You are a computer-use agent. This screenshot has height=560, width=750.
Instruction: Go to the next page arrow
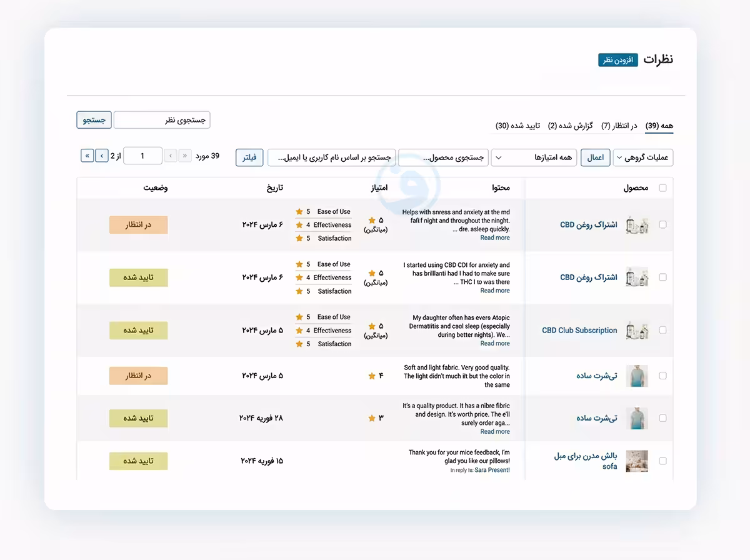[102, 156]
